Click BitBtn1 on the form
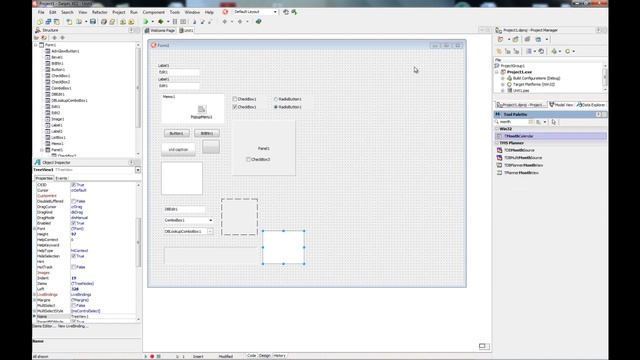 click(207, 133)
